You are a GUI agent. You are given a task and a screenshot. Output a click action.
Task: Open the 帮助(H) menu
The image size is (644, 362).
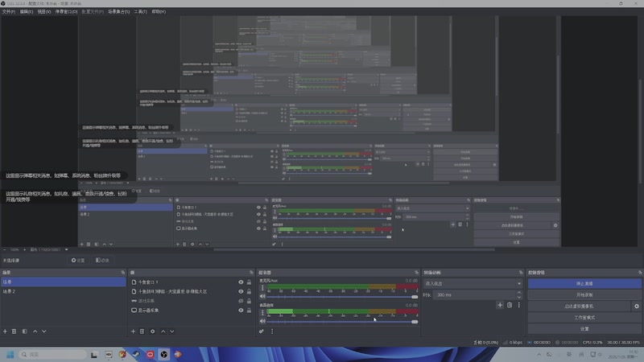159,11
